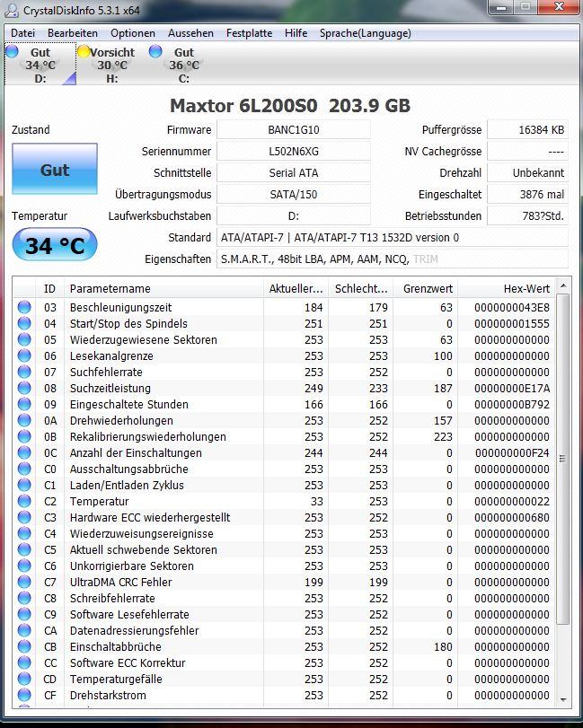Click the status orb for Wiederzuweisungsereignisse
The image size is (583, 728).
click(x=24, y=533)
